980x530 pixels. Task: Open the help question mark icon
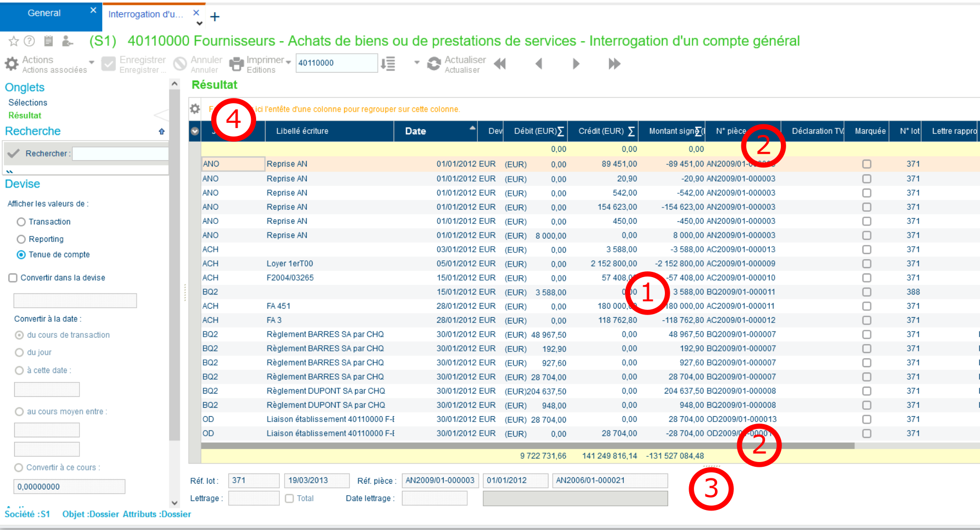[x=30, y=41]
